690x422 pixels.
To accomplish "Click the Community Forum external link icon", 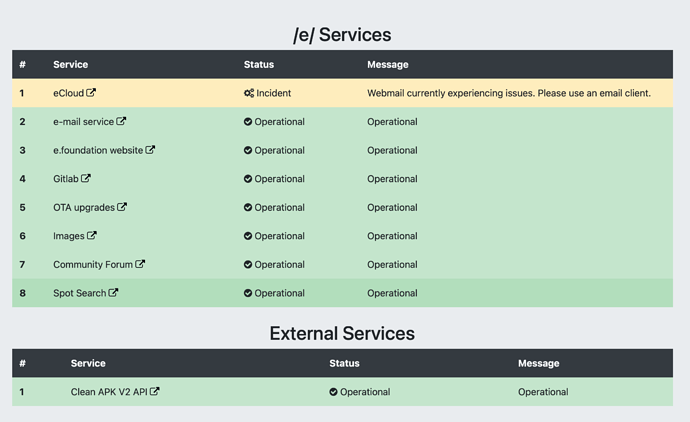I will (x=140, y=264).
